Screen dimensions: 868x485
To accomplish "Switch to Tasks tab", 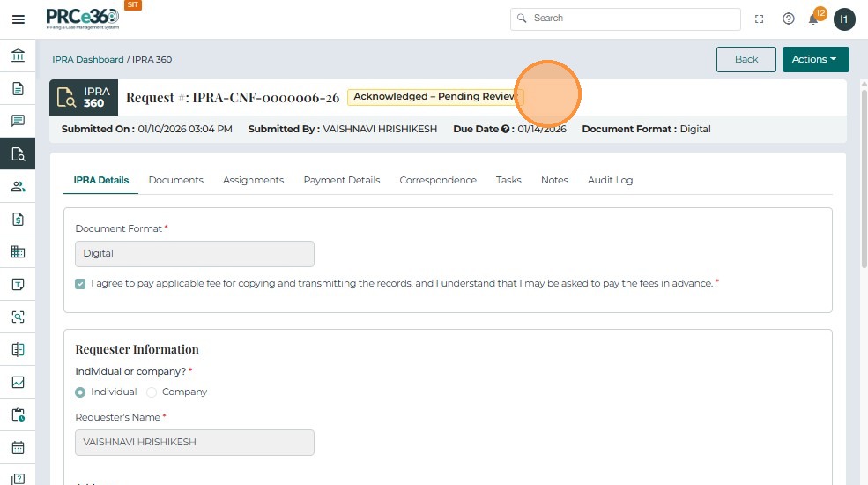I will click(x=508, y=180).
